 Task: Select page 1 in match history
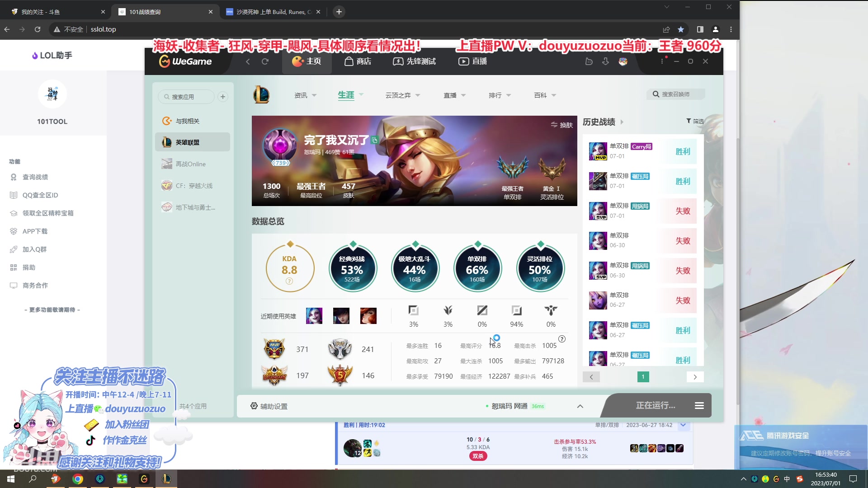pos(643,377)
